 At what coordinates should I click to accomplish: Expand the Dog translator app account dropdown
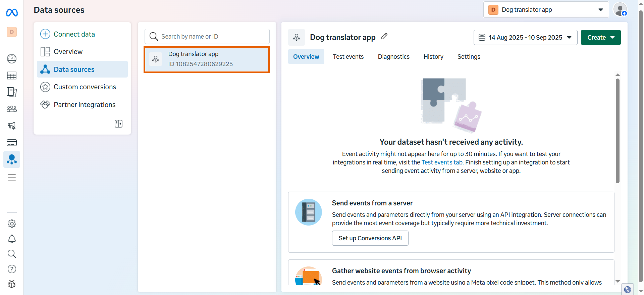pyautogui.click(x=546, y=10)
